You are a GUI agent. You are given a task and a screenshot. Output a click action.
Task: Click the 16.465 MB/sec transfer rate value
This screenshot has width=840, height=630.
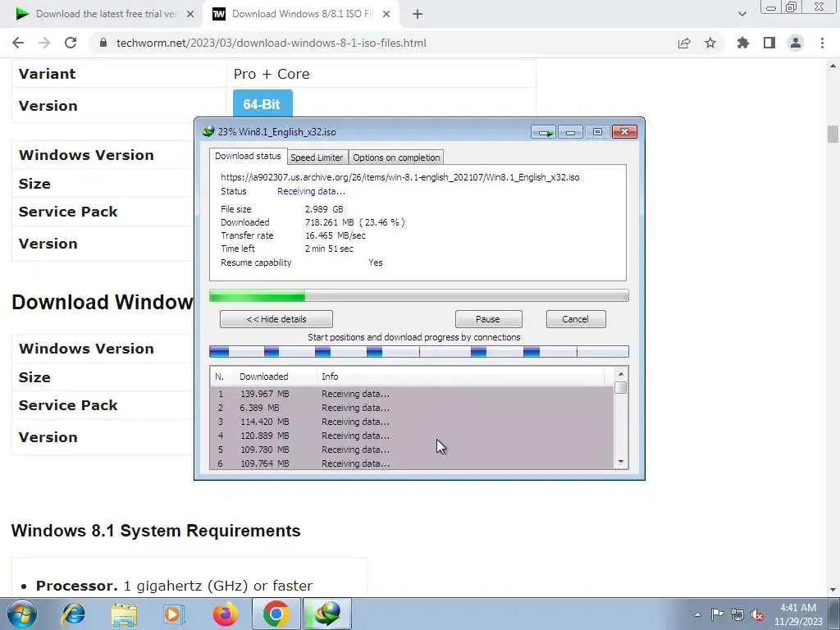tap(336, 235)
